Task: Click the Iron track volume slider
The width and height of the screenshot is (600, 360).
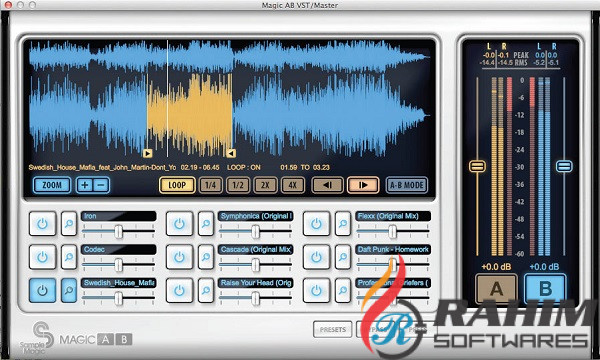Action: click(x=119, y=231)
